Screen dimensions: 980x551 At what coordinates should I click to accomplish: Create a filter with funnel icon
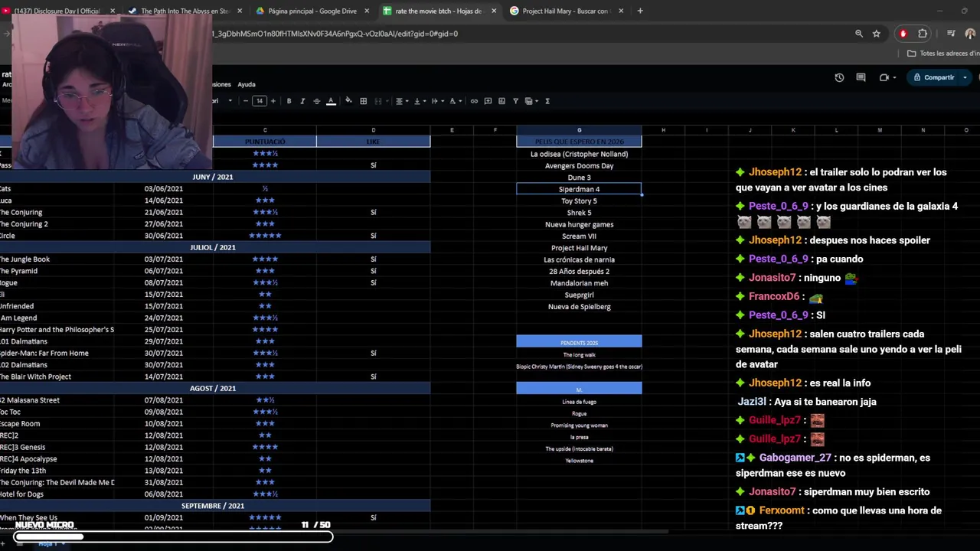(515, 101)
